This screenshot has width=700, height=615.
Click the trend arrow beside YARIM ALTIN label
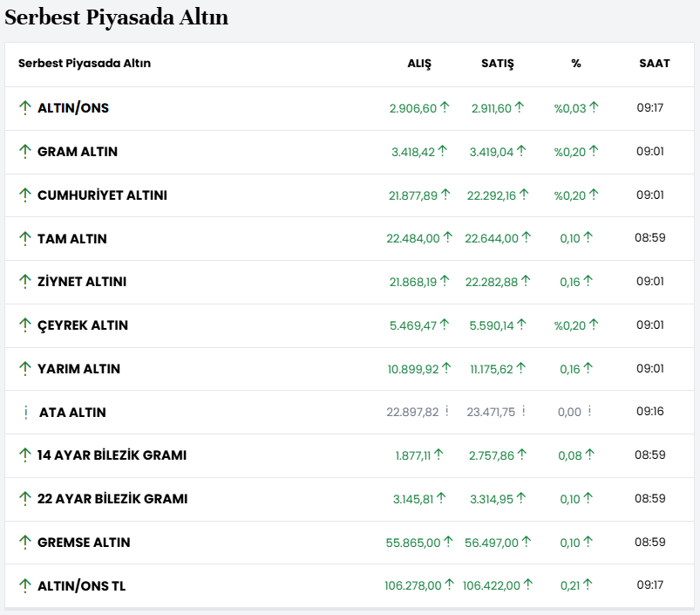coord(25,369)
